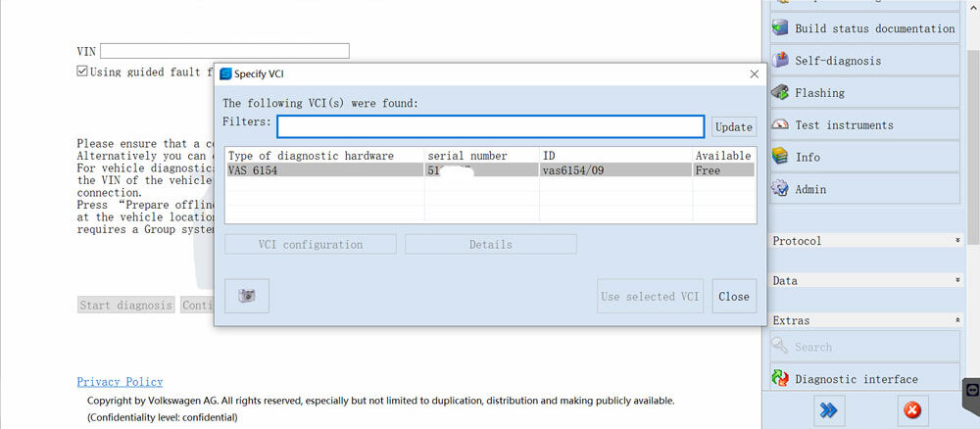The width and height of the screenshot is (980, 429).
Task: Click the screenshot camera icon button
Action: (x=247, y=296)
